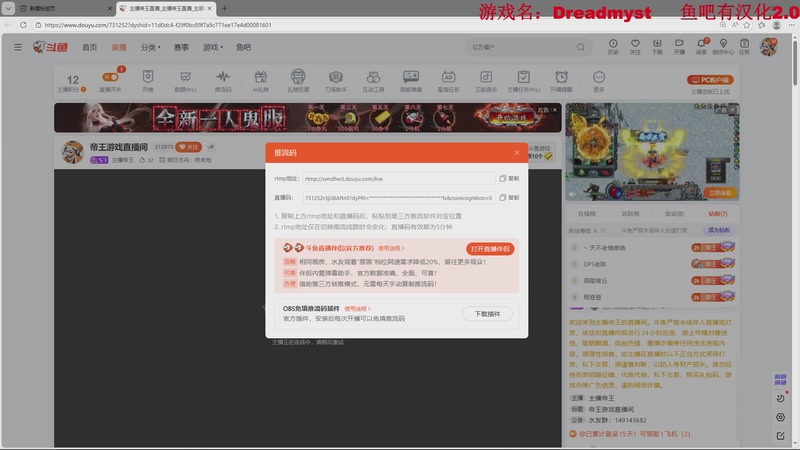Open 互动工具 icon
The image size is (800, 450).
(373, 81)
